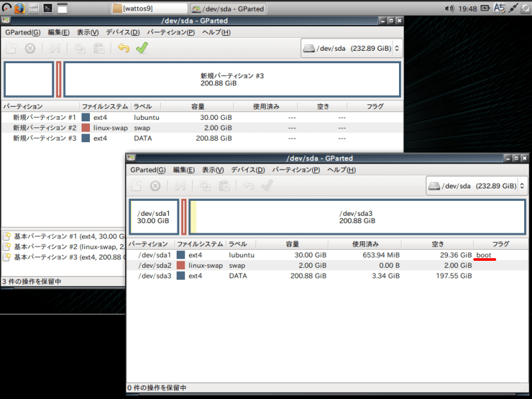The width and height of the screenshot is (532, 399).
Task: Click the 19:48 clock in the panel
Action: click(467, 8)
